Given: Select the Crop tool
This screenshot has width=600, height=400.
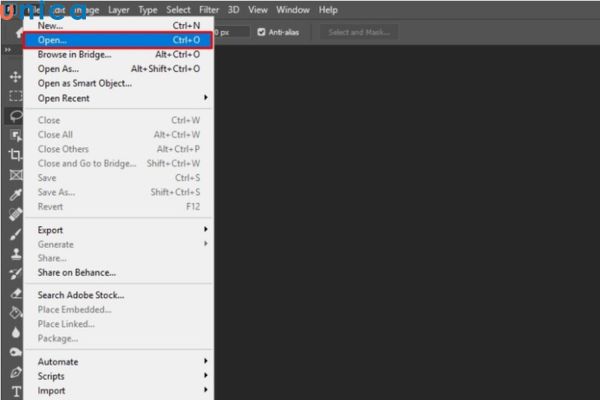Looking at the screenshot, I should 15,155.
